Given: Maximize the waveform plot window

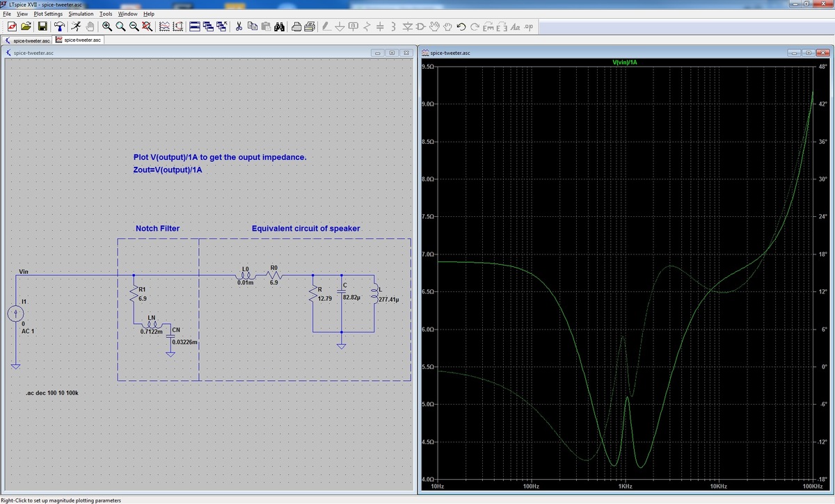Looking at the screenshot, I should click(809, 53).
